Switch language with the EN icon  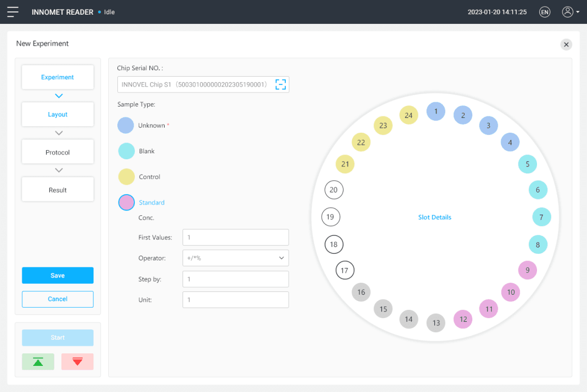click(545, 12)
